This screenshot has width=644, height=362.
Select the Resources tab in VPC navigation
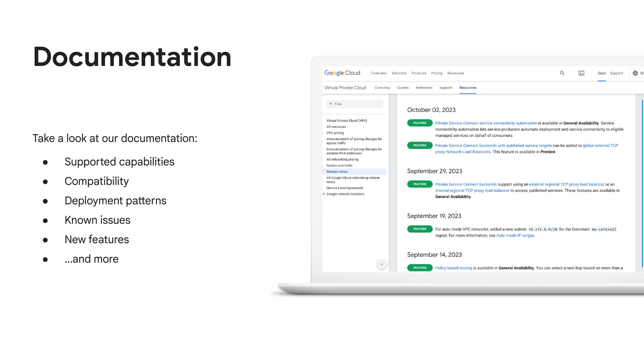[x=467, y=87]
